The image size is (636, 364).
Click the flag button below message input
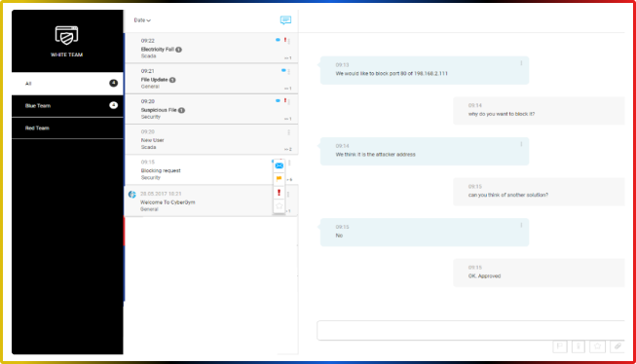560,346
